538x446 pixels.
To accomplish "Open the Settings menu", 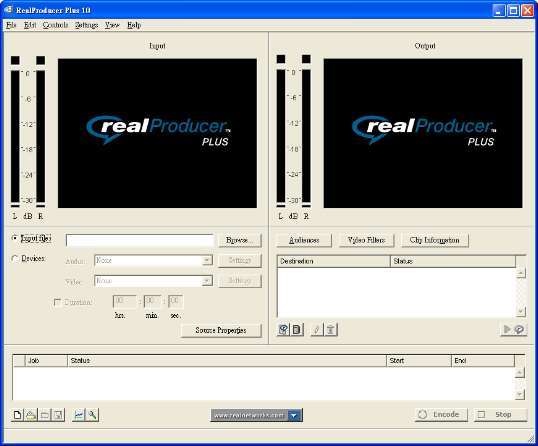I will (86, 25).
